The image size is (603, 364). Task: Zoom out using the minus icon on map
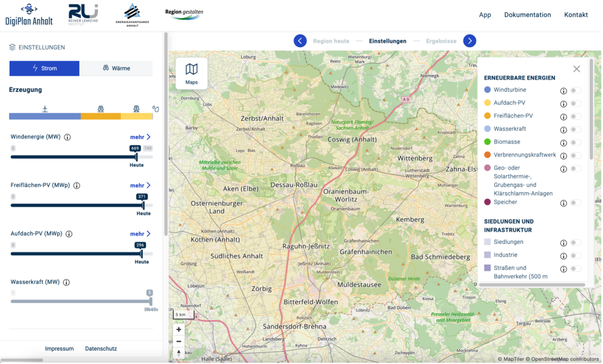(178, 341)
